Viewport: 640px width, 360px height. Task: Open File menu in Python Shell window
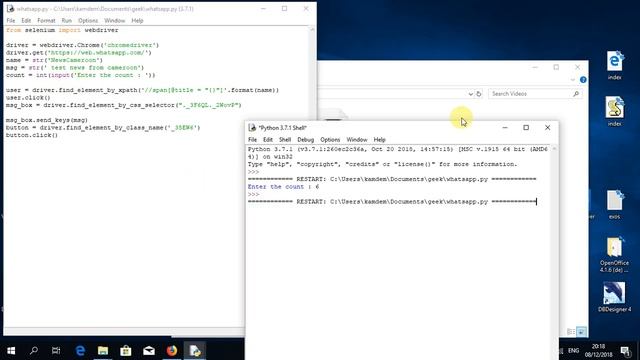pyautogui.click(x=252, y=140)
